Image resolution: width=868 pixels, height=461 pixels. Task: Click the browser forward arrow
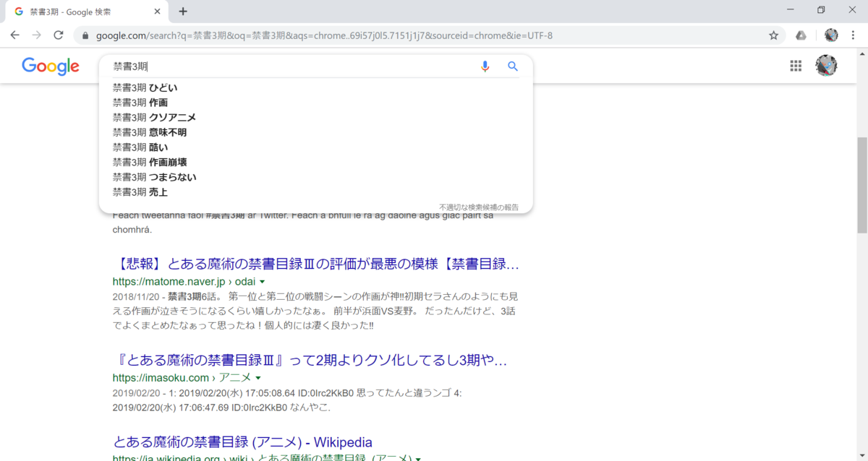37,35
